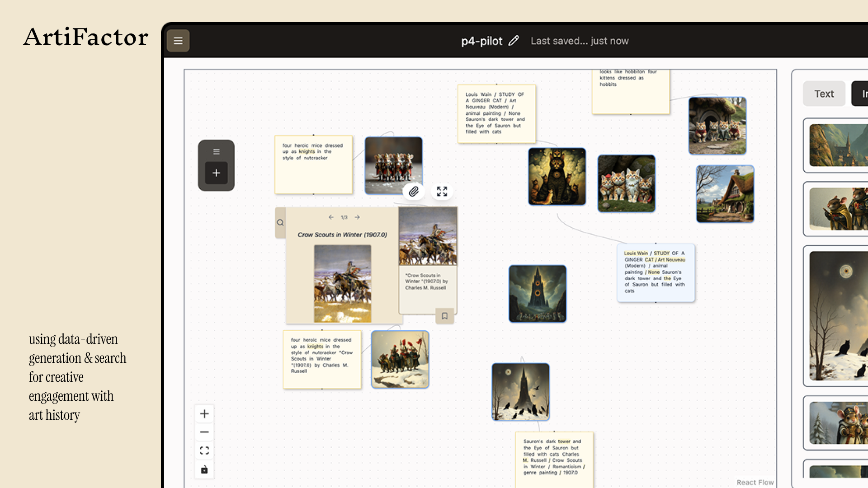
Task: Open the node toolbar's list menu icon
Action: point(216,152)
